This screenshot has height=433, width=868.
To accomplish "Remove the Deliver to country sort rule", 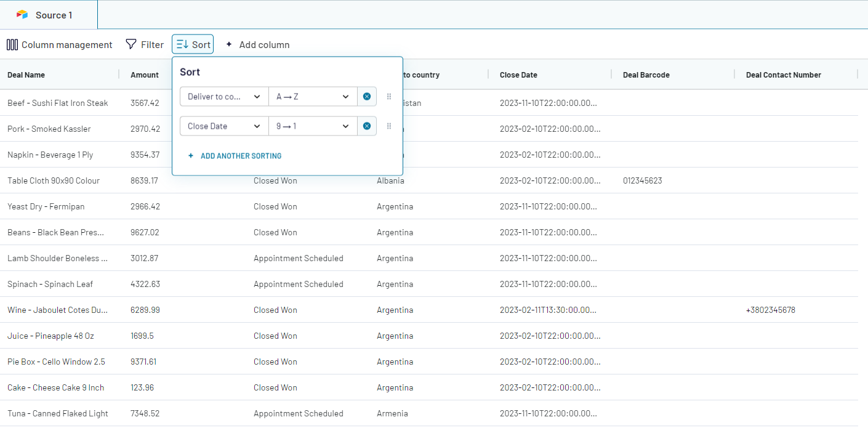I will 367,97.
